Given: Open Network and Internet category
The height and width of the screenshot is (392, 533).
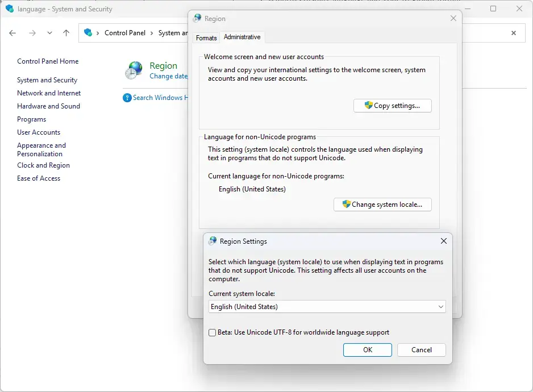Looking at the screenshot, I should coord(49,93).
